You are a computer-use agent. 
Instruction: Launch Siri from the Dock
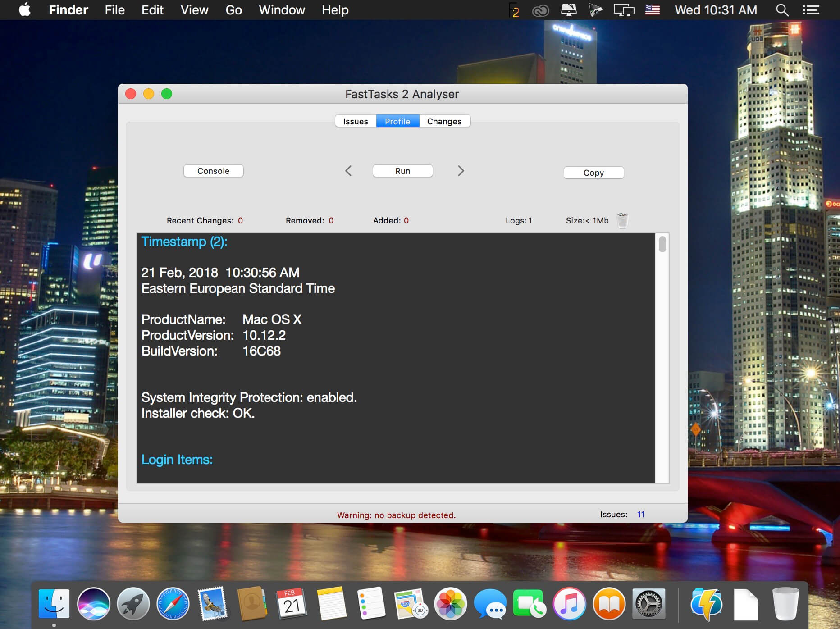tap(94, 604)
